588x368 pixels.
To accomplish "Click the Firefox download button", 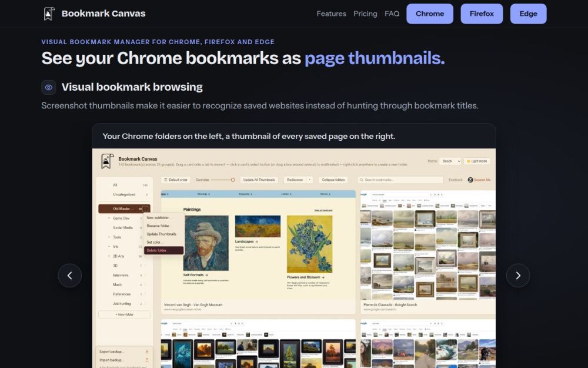I will [482, 14].
